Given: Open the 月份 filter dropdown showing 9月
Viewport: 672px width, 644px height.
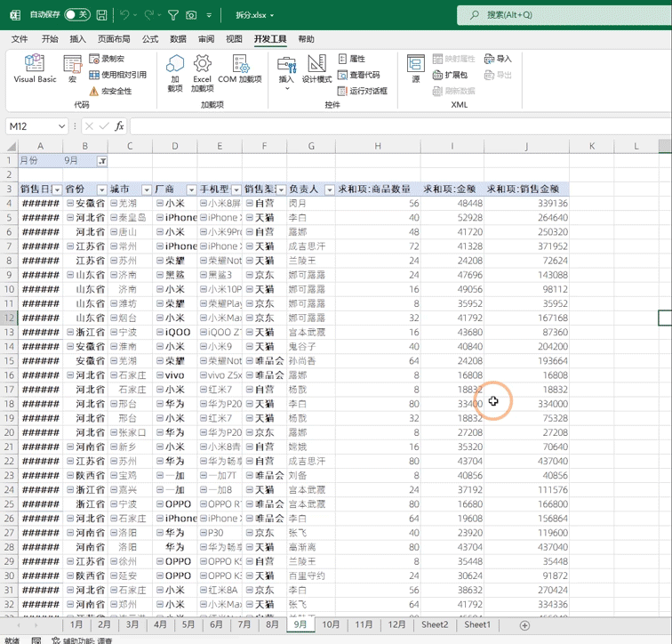Looking at the screenshot, I should tap(101, 161).
